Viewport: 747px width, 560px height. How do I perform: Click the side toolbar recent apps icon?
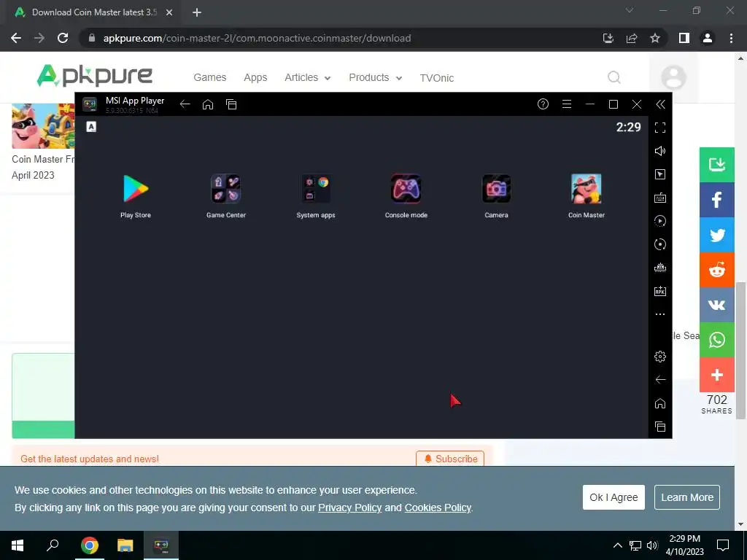coord(660,427)
